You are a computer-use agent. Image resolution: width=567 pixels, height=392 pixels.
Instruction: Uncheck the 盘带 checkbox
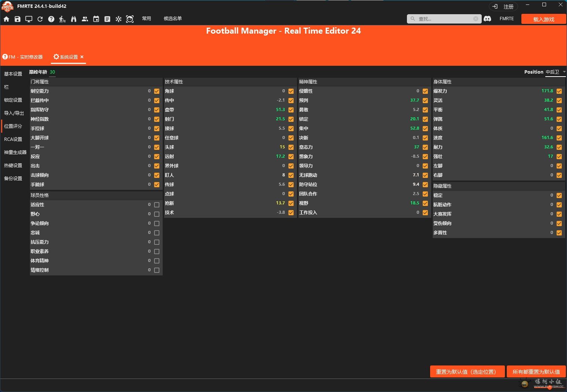tap(291, 110)
